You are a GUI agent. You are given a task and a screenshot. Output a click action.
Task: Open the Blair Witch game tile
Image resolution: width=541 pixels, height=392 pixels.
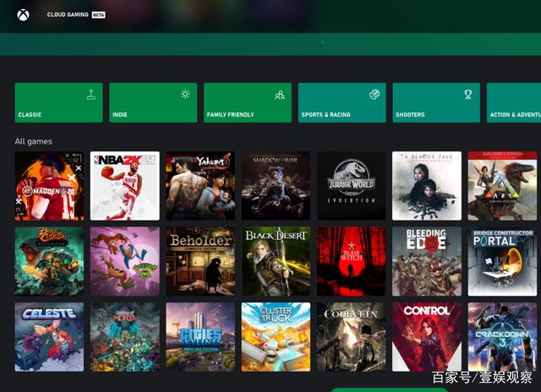[x=352, y=261]
